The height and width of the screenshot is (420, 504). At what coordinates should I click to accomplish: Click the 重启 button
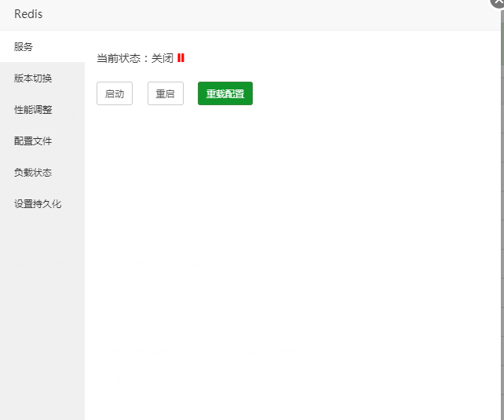tap(166, 93)
